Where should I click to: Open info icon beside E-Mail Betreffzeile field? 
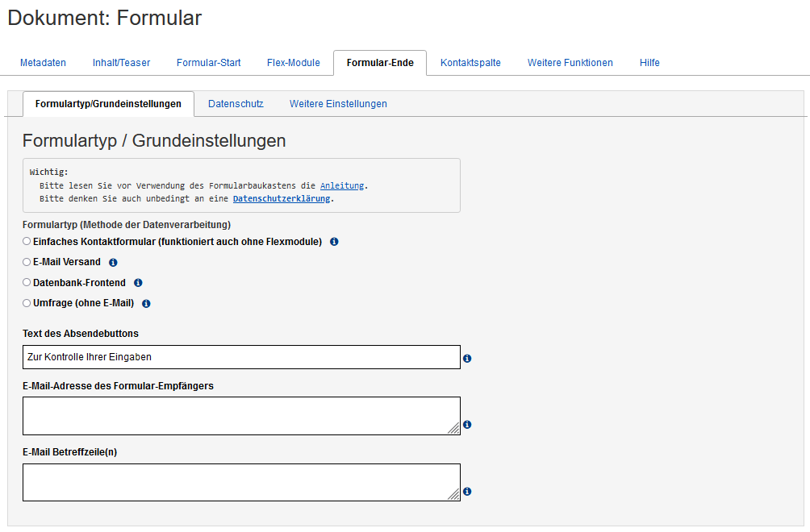(x=466, y=492)
